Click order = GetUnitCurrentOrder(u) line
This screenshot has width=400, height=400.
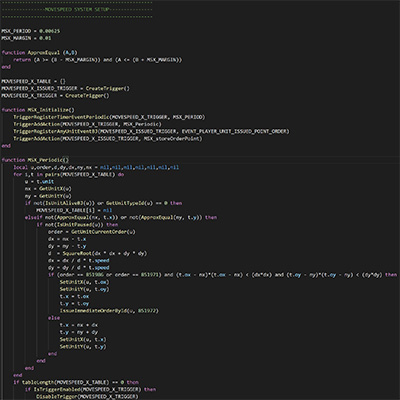pos(92,232)
